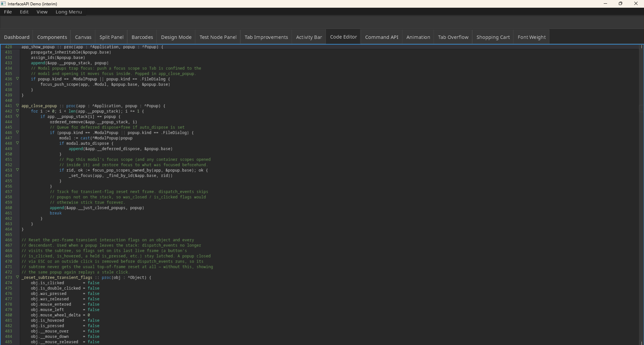Switch to the Components tab

coord(52,37)
